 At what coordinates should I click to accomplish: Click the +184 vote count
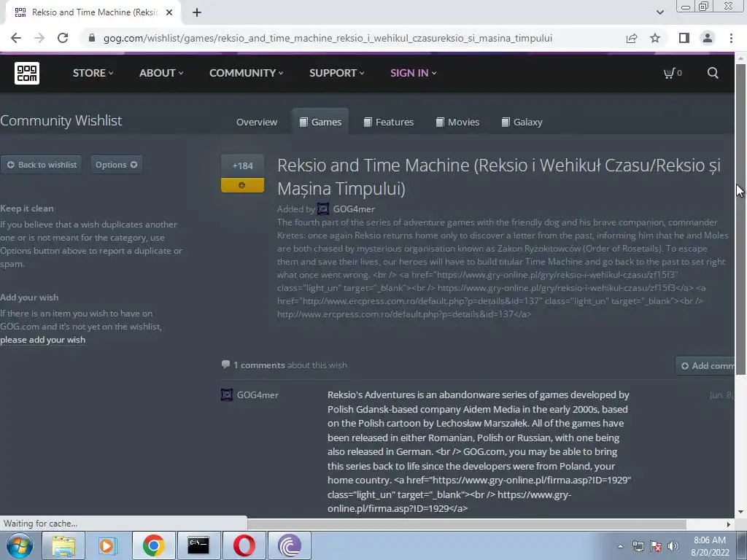242,166
